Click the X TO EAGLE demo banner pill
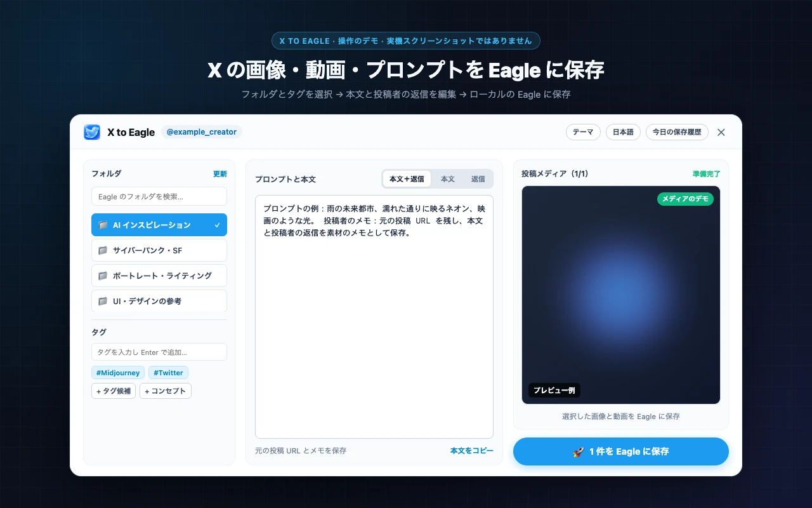Image resolution: width=812 pixels, height=508 pixels. pyautogui.click(x=406, y=41)
